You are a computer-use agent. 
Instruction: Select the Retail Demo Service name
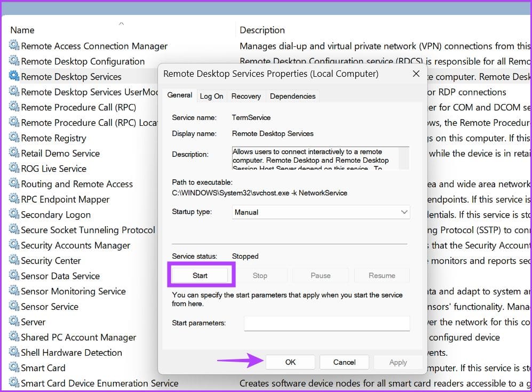pos(60,153)
